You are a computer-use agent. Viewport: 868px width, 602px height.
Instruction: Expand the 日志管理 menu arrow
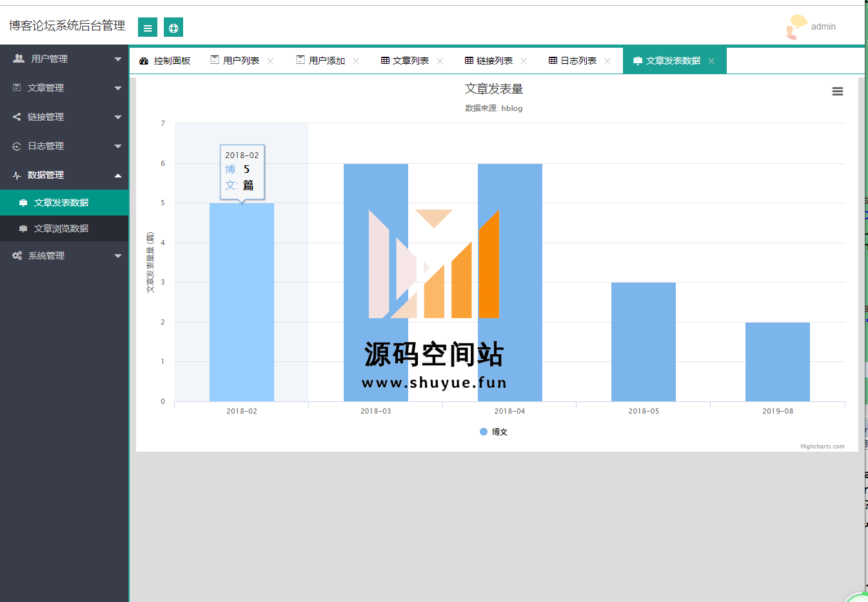point(118,146)
